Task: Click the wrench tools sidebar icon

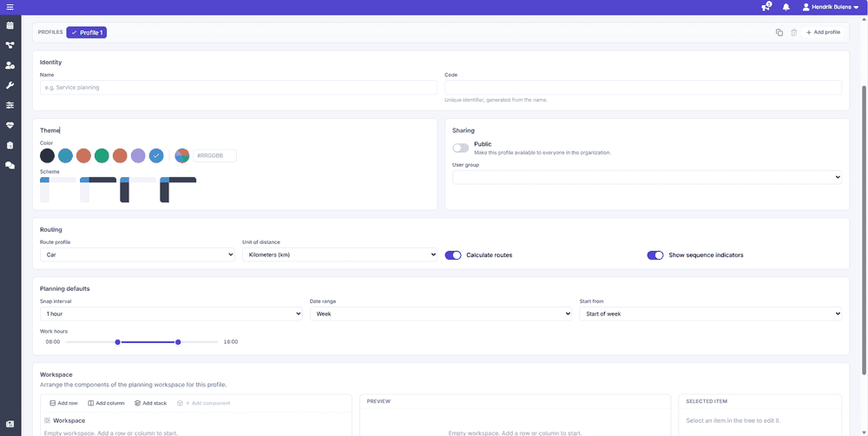Action: coord(10,85)
